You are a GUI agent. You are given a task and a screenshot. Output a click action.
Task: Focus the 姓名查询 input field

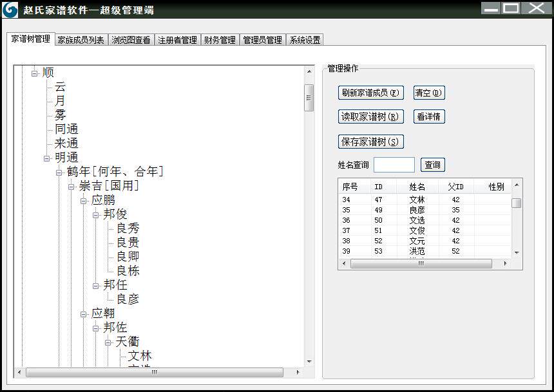coord(394,165)
